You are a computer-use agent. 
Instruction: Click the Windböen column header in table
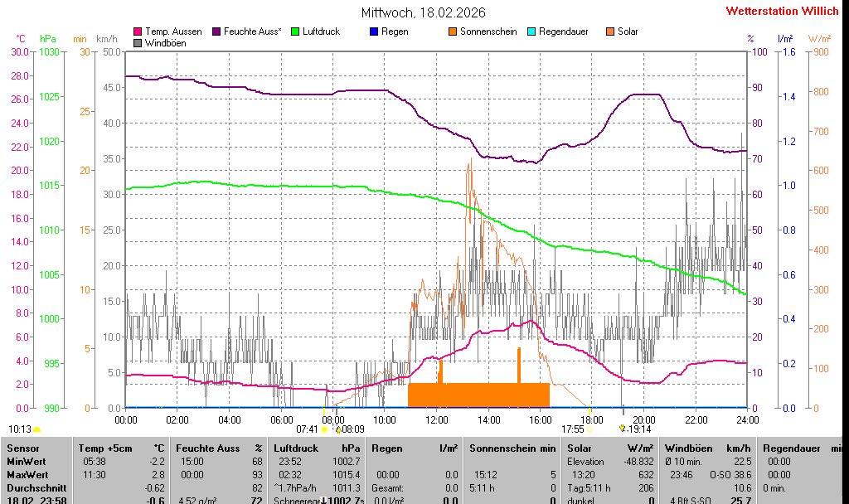[x=690, y=448]
